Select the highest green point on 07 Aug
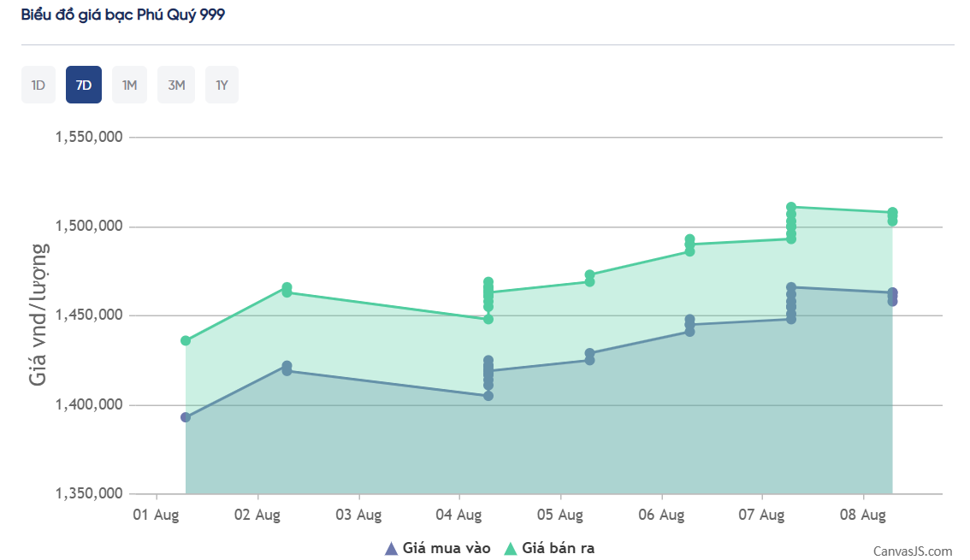 pos(791,207)
